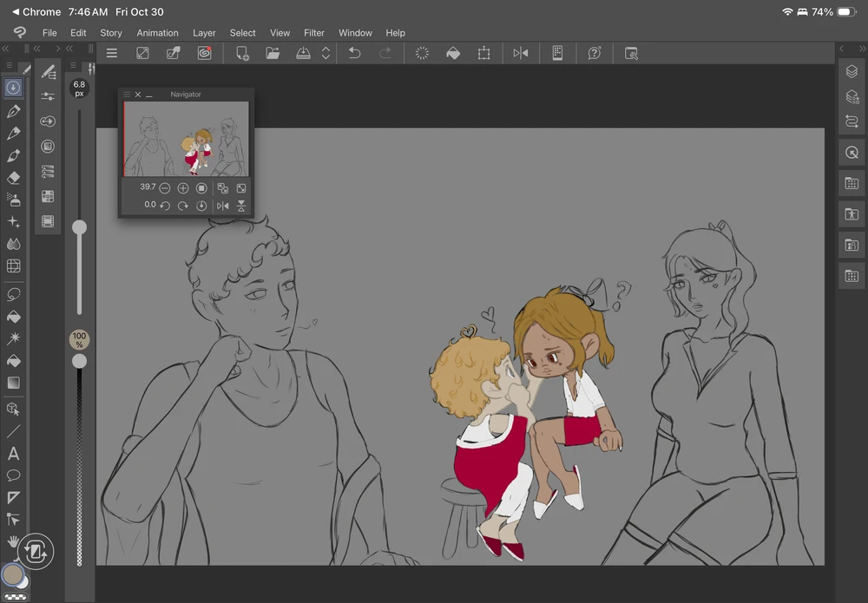Expand right palette dock double chevron
This screenshot has height=603, width=868.
[862, 49]
